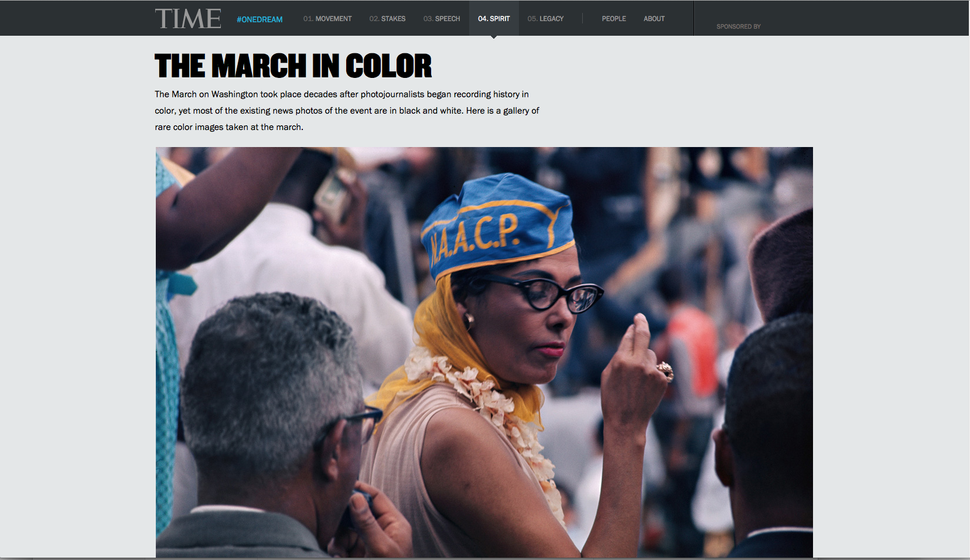Click the gallery intro paragraph text
Image resolution: width=970 pixels, height=560 pixels.
coord(347,111)
